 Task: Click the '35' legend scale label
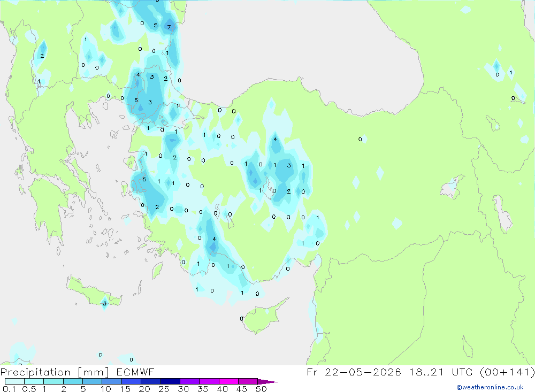(x=203, y=389)
